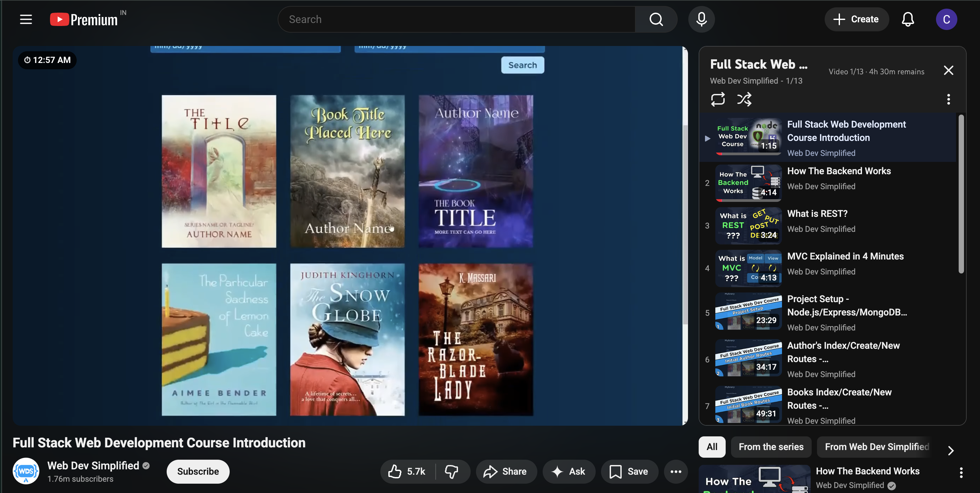Play MVC Explained in 4 Minutes
The width and height of the screenshot is (980, 493).
pyautogui.click(x=828, y=268)
